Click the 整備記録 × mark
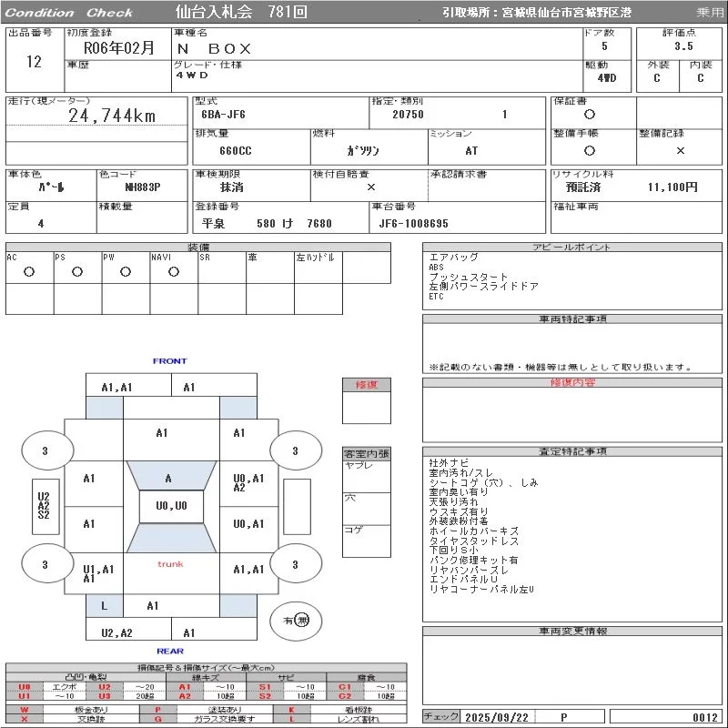Screen dimensions: 728x728 tap(680, 151)
